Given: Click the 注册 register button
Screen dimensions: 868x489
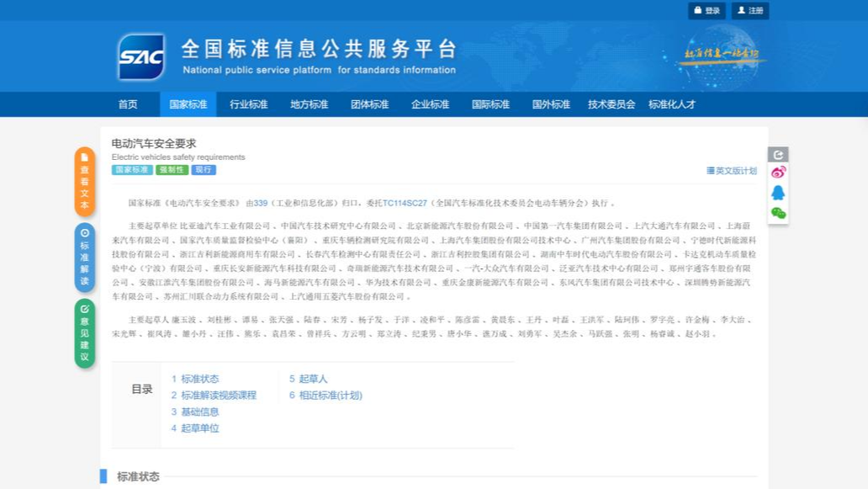Looking at the screenshot, I should tap(750, 11).
